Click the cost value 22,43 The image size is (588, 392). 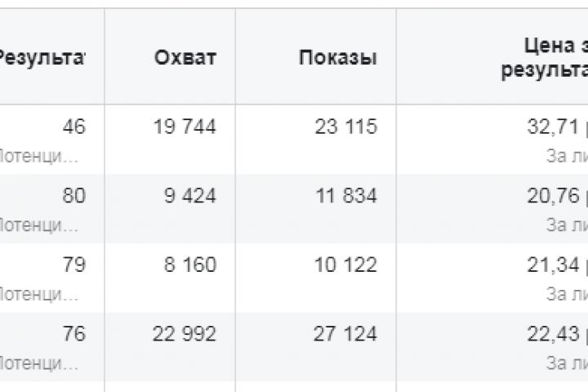click(x=555, y=334)
